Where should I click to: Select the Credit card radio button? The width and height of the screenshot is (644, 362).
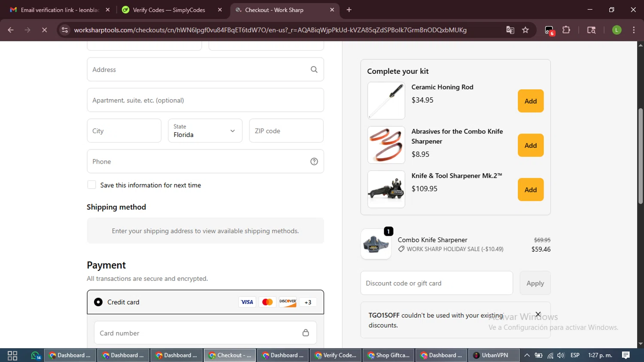tap(98, 302)
